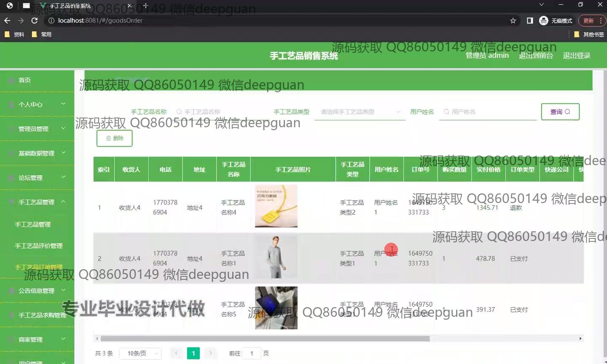Bookmark this page with the star icon
Viewport: 607px width, 364px height.
pos(513,21)
